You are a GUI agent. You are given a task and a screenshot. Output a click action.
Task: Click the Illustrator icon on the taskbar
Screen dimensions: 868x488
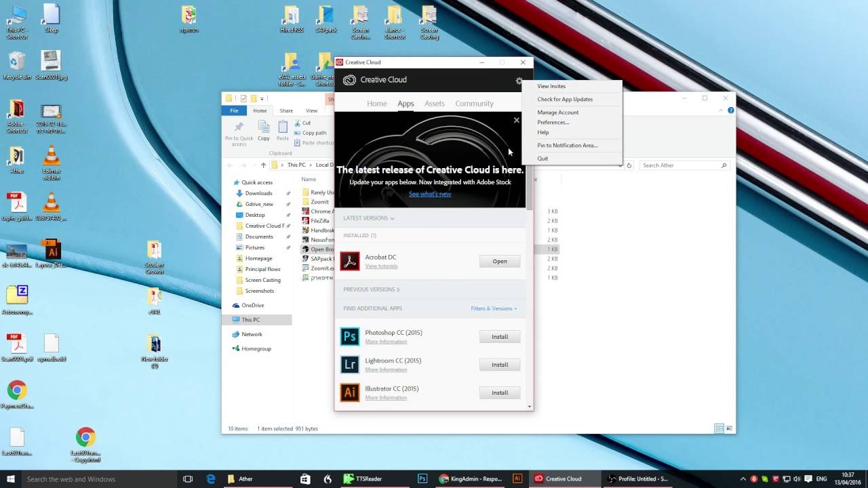[517, 479]
